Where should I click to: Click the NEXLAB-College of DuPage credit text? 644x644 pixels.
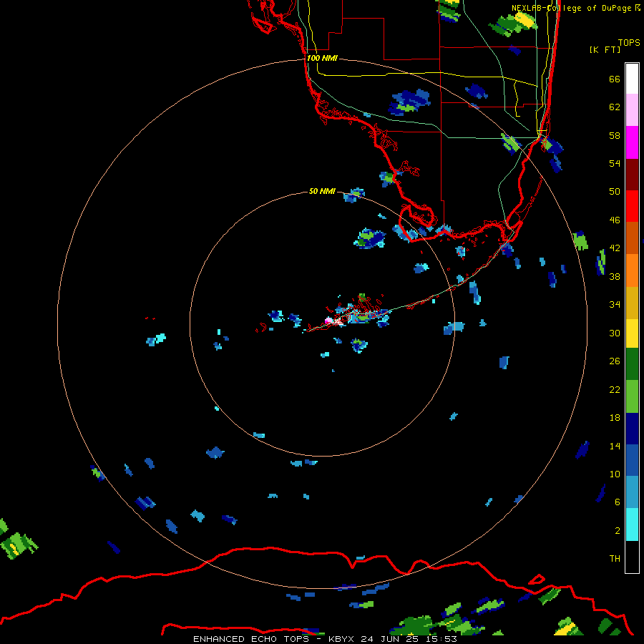(x=571, y=8)
